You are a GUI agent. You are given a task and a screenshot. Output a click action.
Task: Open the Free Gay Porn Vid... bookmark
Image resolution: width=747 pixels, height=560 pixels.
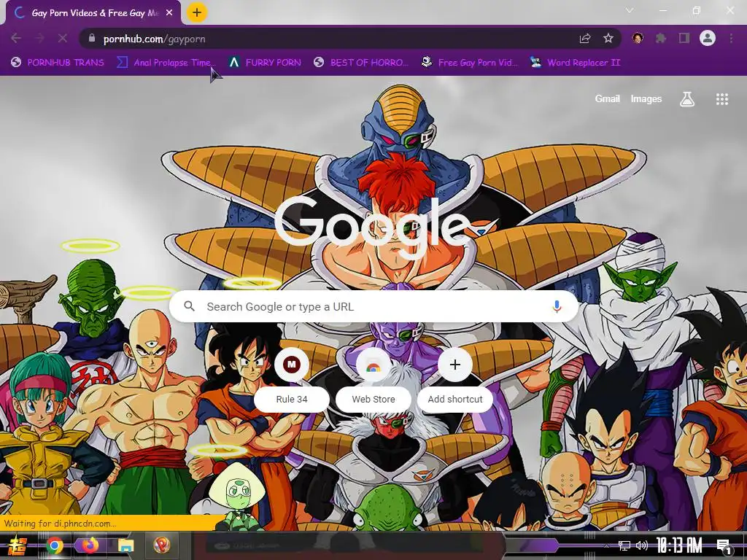(x=469, y=63)
